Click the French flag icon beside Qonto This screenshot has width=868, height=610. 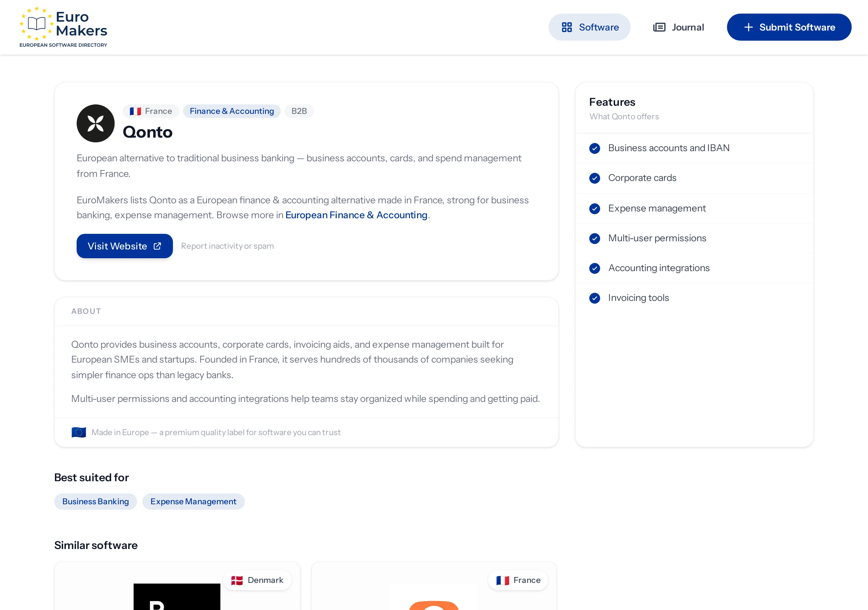[x=135, y=111]
